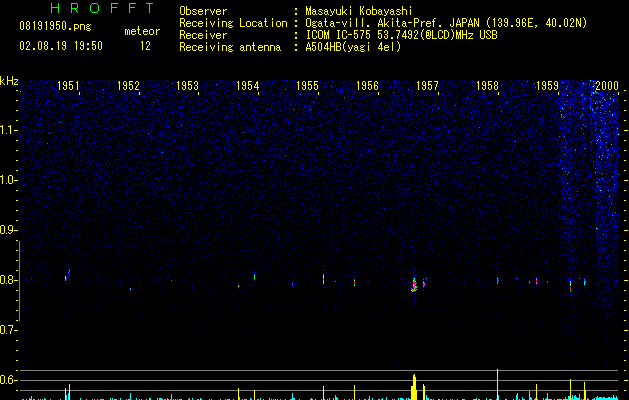The width and height of the screenshot is (629, 400).
Task: Click the 1956 time axis marker
Action: click(x=367, y=86)
